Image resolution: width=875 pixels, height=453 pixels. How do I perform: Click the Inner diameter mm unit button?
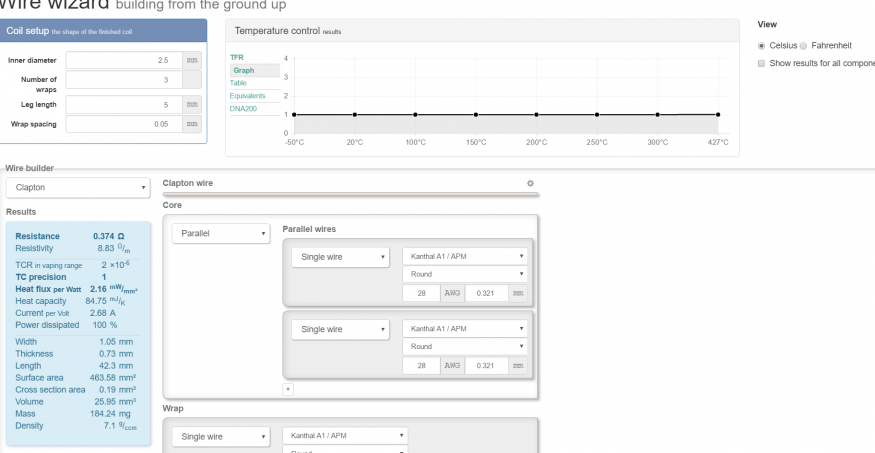point(192,60)
